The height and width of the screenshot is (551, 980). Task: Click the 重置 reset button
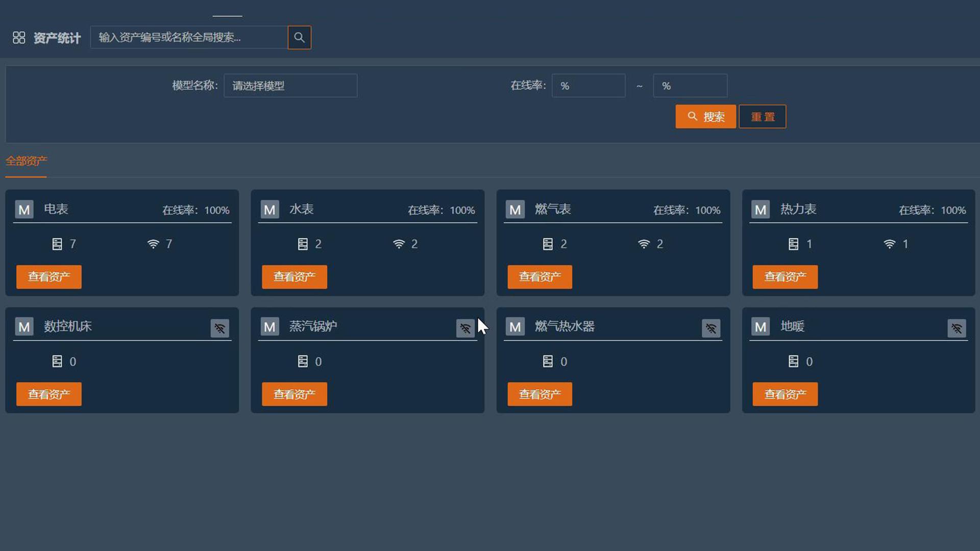point(763,117)
